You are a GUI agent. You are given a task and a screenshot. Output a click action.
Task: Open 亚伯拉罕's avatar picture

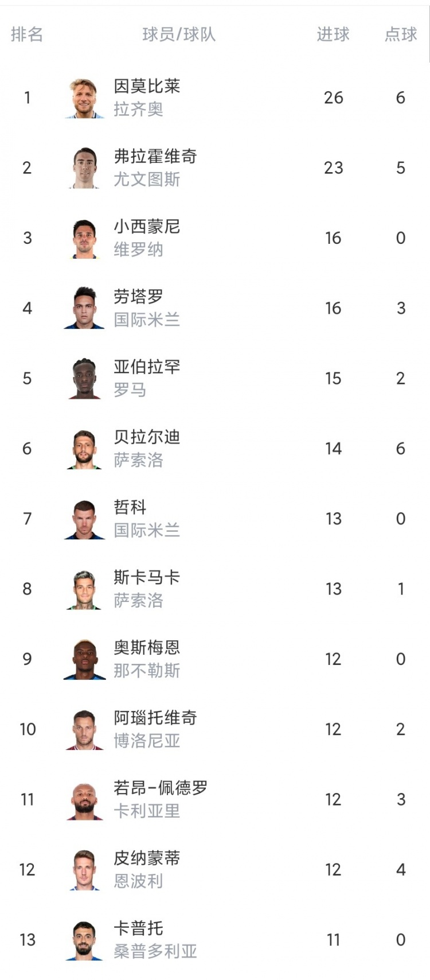pos(84,379)
